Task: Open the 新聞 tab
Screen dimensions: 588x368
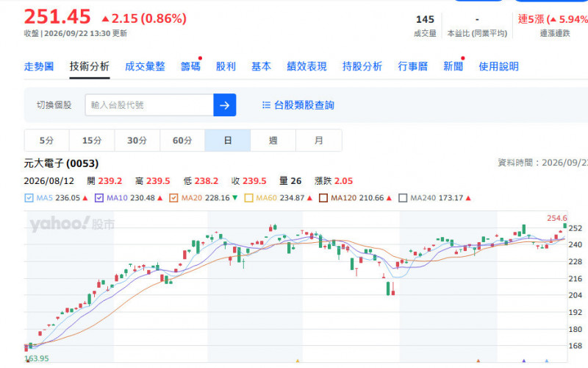Action: pyautogui.click(x=453, y=67)
